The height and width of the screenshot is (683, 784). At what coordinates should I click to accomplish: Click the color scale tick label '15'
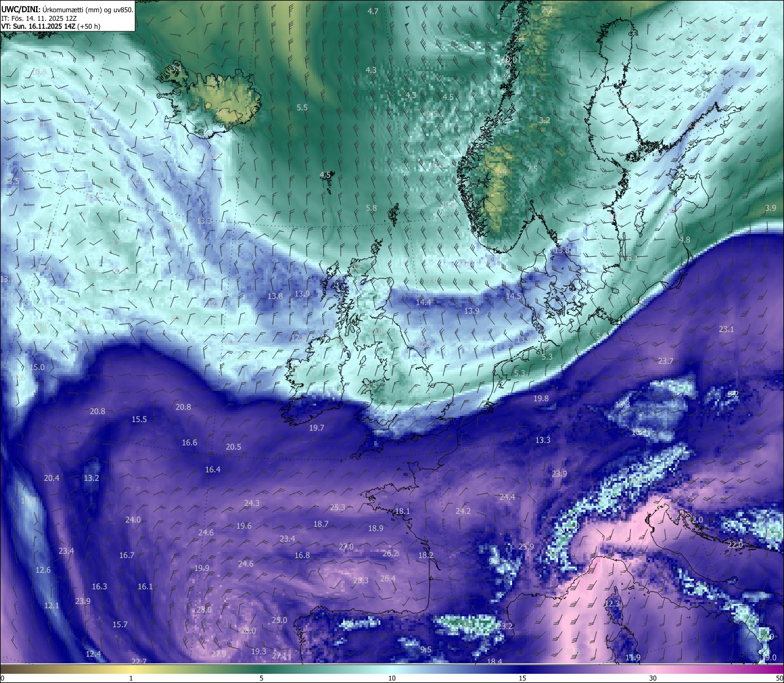[x=522, y=678]
